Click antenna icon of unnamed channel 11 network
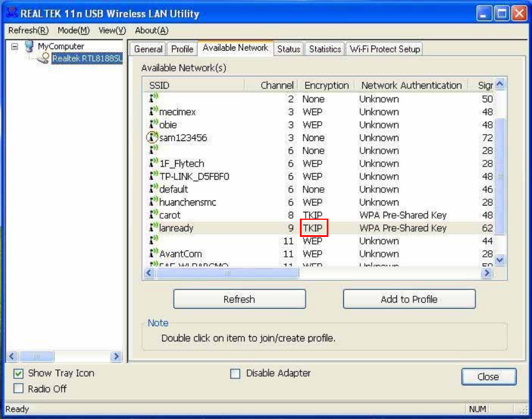532x419 pixels. click(154, 240)
